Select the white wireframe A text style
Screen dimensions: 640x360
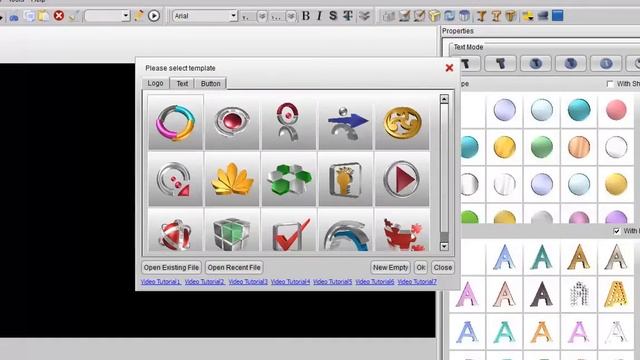[616, 331]
